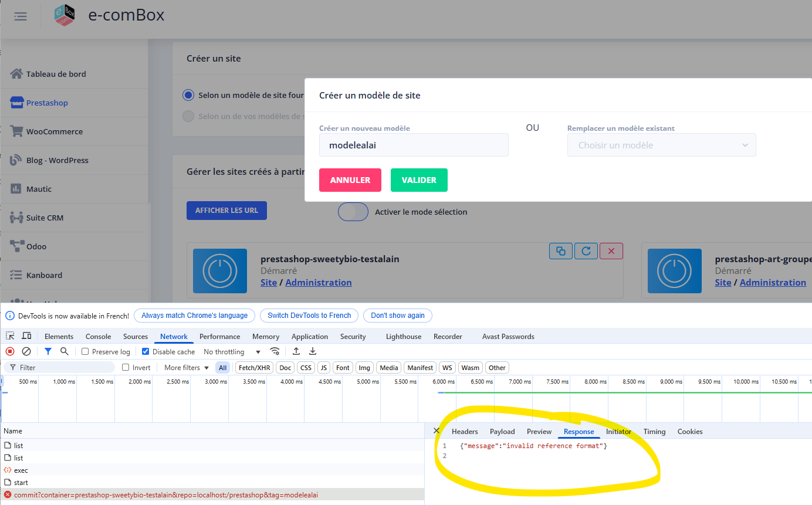Open the request Timing tab
812x505 pixels.
point(654,432)
